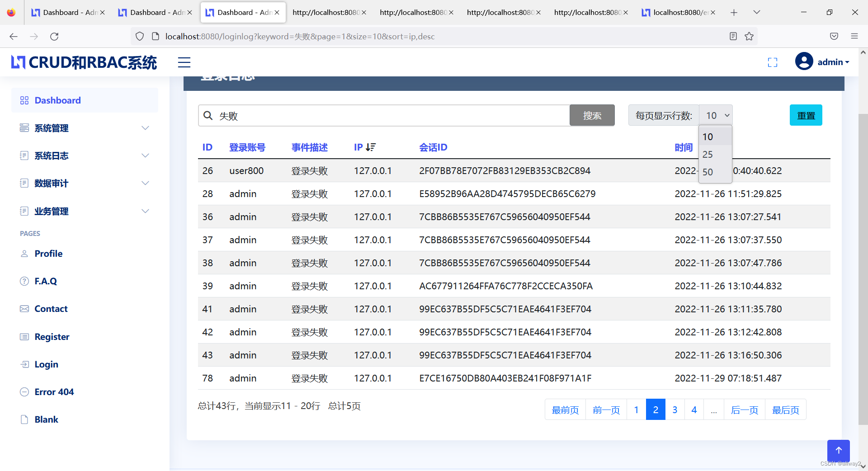Image resolution: width=868 pixels, height=471 pixels.
Task: Expand the 业务管理 section chevron
Action: [x=145, y=211]
